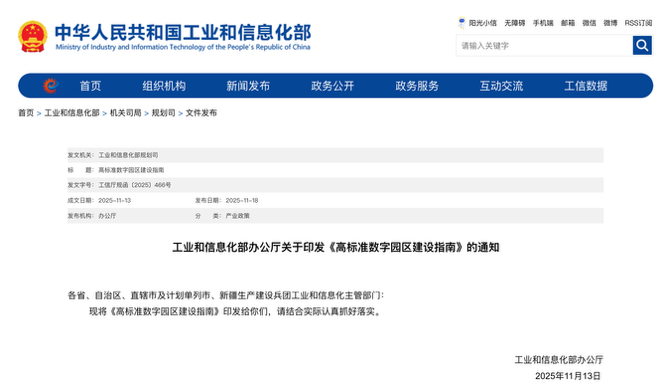Screen dimensions: 663x390
Task: Click document number 工信厅规函〔2025〕466号
Action: [x=135, y=185]
